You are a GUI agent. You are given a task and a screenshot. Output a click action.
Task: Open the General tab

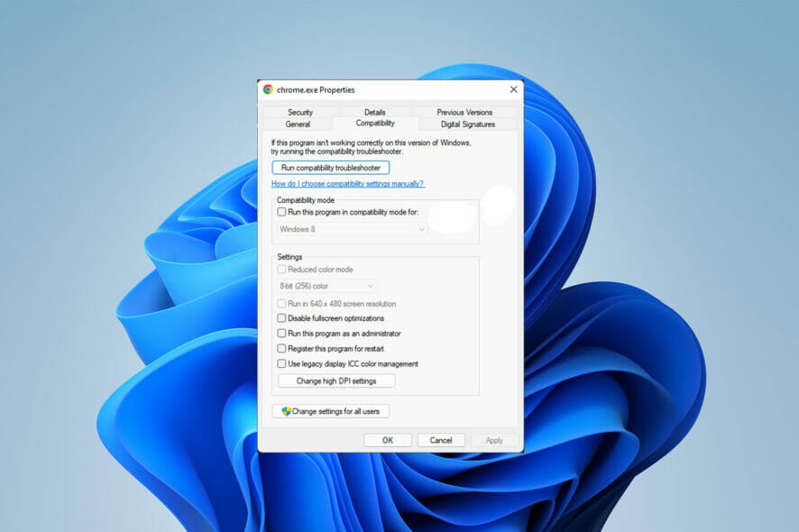pos(298,124)
